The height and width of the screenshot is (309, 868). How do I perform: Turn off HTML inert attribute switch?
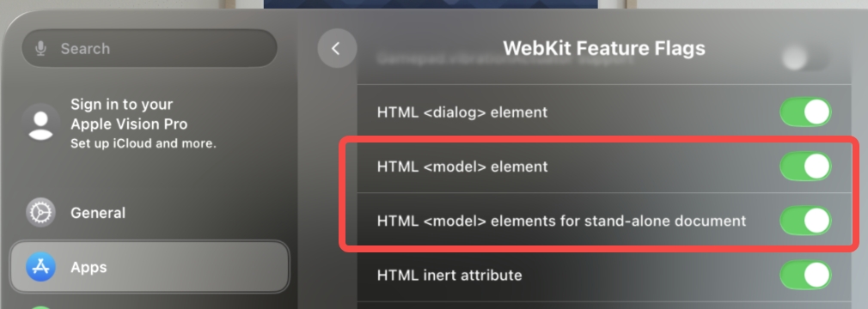click(x=805, y=275)
